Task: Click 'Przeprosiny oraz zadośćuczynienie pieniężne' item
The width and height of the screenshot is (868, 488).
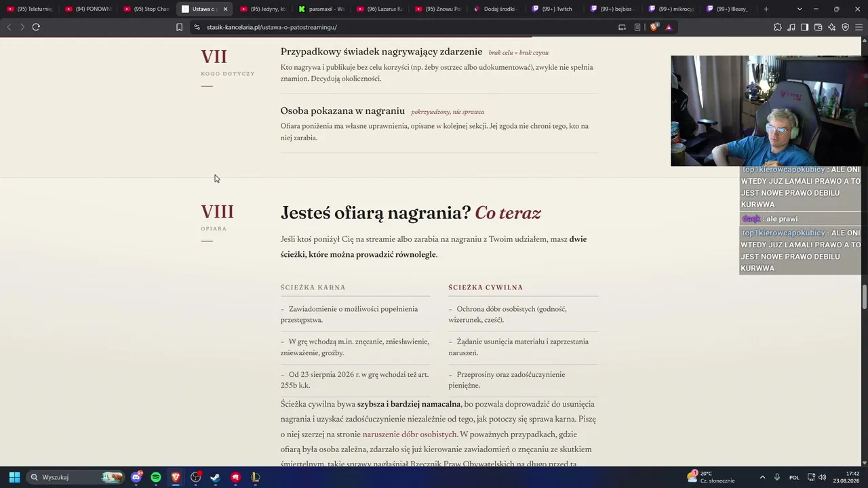Action: [x=523, y=380]
